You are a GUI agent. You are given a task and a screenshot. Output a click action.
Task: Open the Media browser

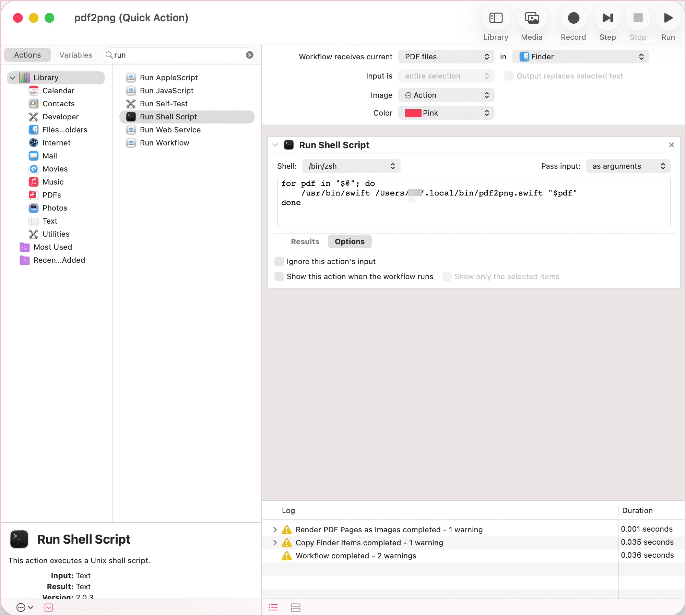tap(532, 18)
